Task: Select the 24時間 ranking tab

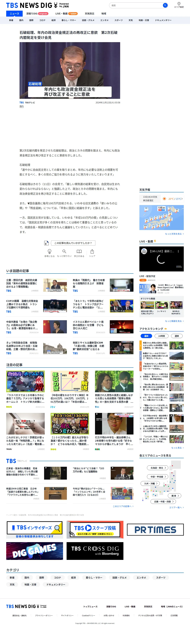Action: coord(161,336)
